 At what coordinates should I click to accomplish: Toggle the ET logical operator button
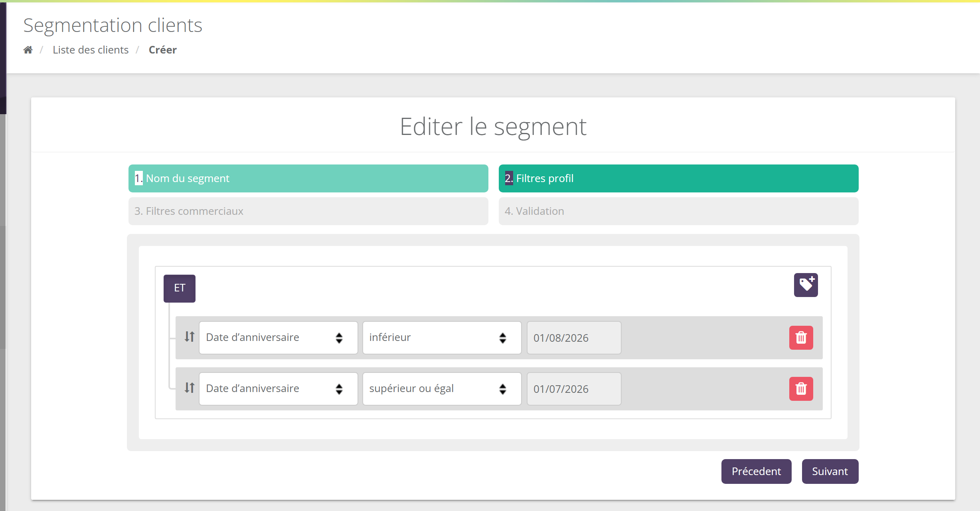(180, 288)
